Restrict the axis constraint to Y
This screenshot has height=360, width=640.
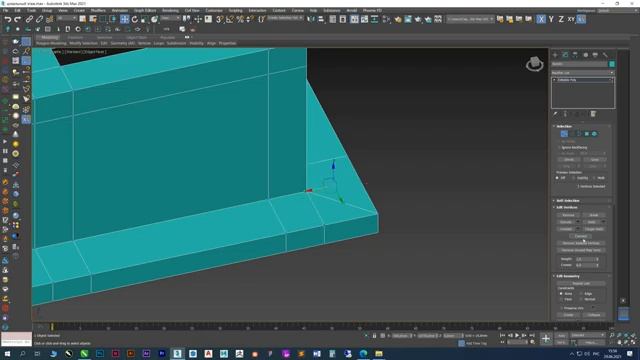click(551, 19)
